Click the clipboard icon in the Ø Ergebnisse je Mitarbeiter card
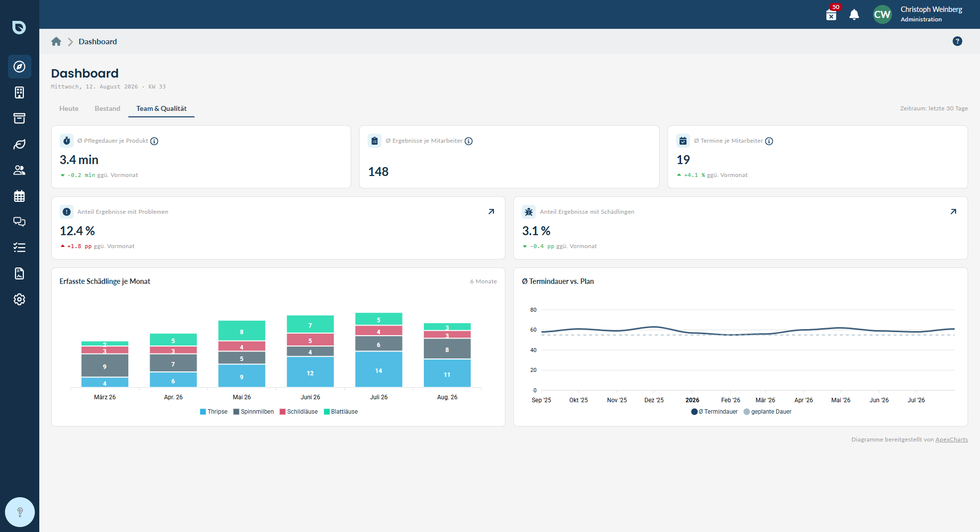 pos(375,141)
